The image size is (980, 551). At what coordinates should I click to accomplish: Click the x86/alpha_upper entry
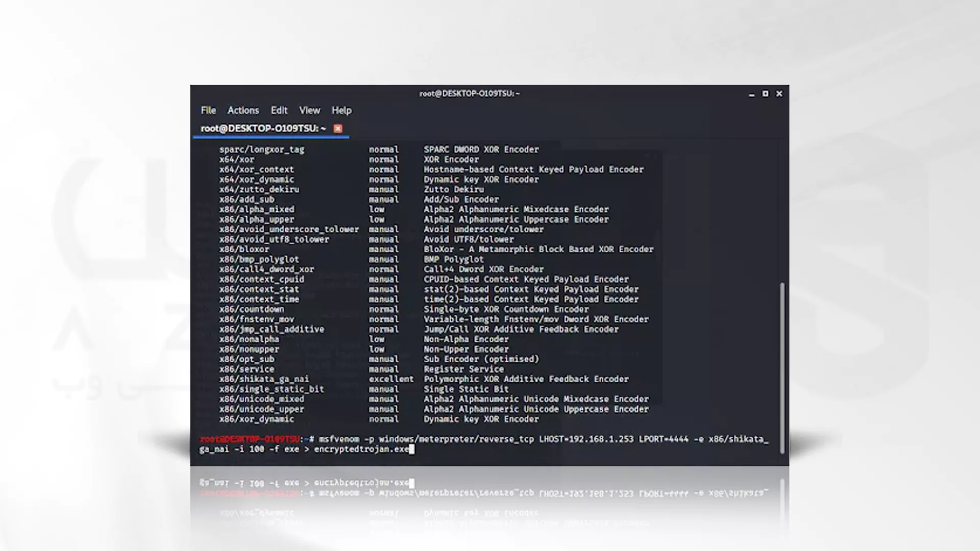[x=257, y=219]
